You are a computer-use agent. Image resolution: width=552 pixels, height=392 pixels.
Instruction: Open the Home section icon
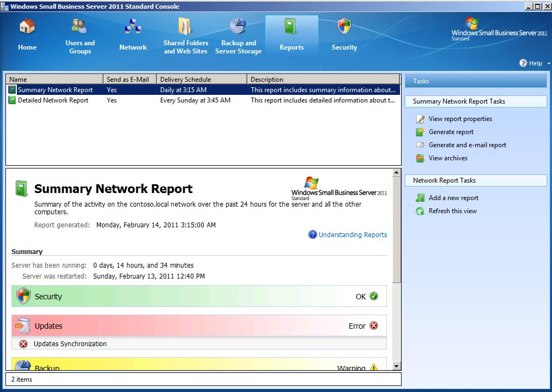click(x=27, y=27)
